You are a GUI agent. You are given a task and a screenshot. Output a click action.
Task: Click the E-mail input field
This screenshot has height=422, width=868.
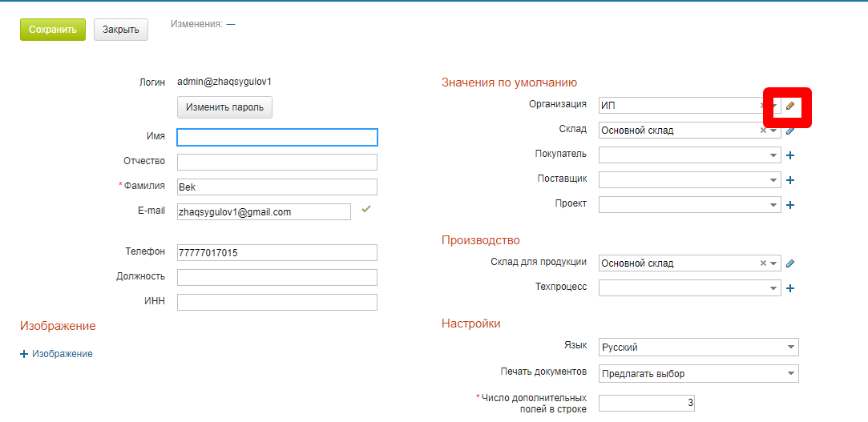[264, 212]
